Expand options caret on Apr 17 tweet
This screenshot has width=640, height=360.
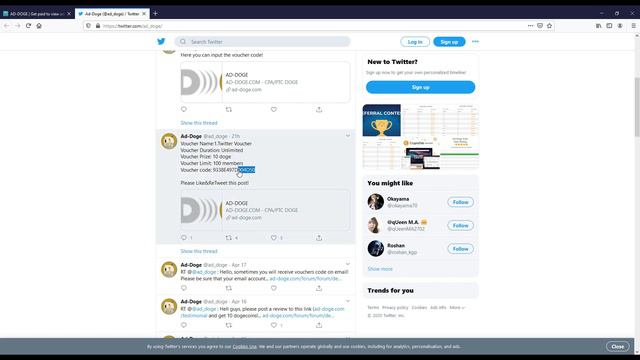[348, 264]
